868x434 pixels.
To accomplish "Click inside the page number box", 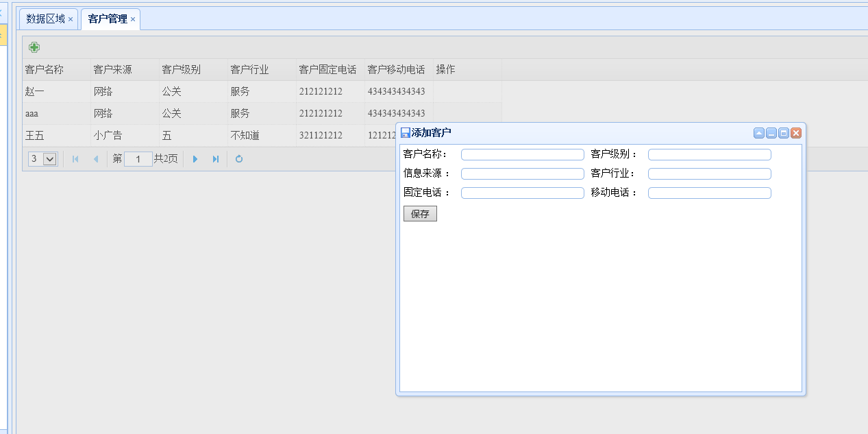I will (x=138, y=158).
